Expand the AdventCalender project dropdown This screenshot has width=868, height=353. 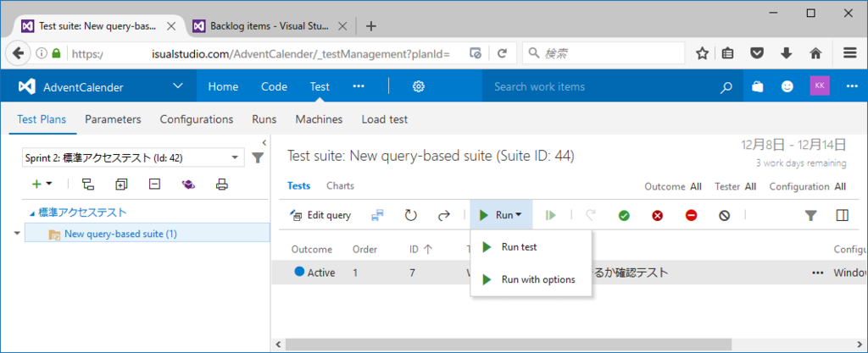coord(177,86)
